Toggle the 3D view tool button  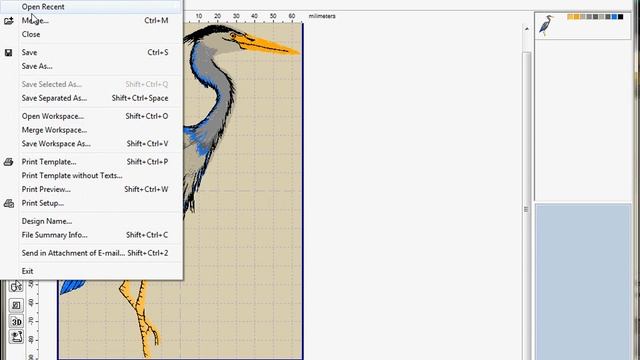16,322
